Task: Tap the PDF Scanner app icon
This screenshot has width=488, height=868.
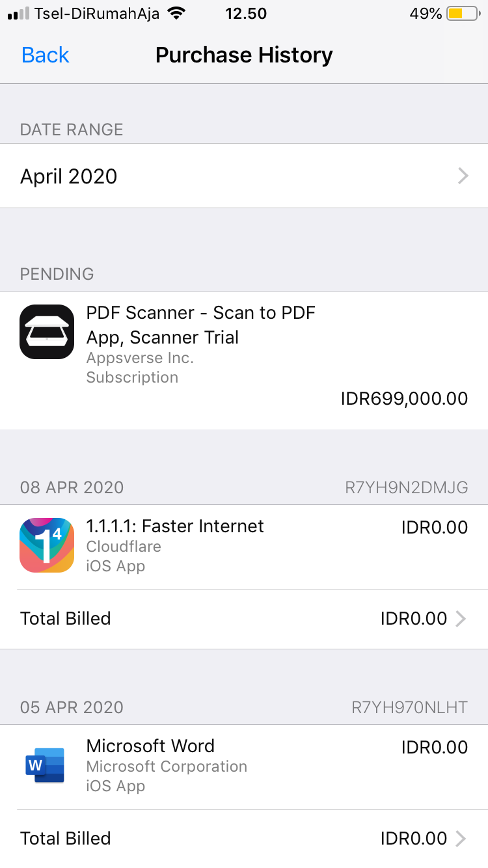Action: click(47, 332)
